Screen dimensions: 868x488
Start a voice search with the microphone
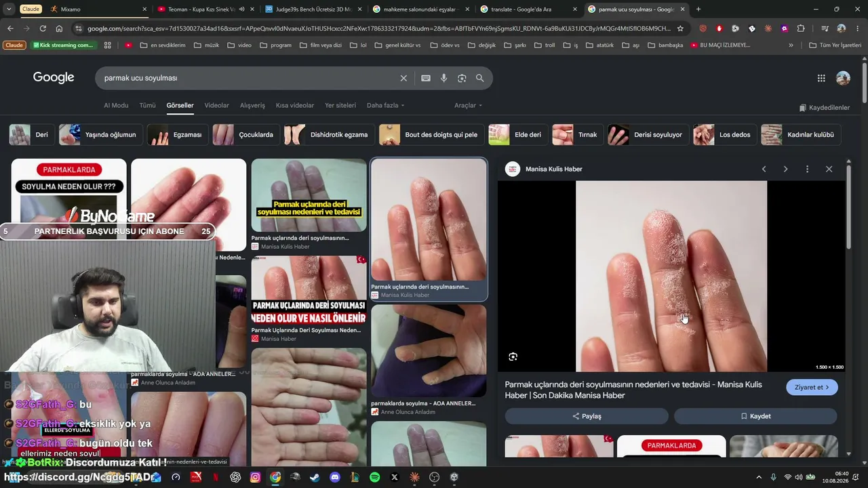coord(444,78)
